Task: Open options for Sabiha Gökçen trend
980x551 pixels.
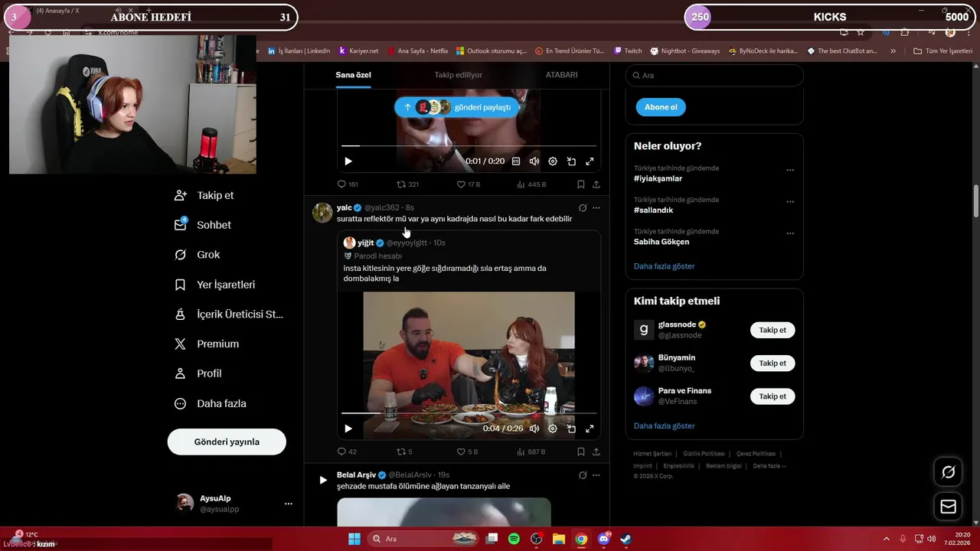Action: coord(790,233)
